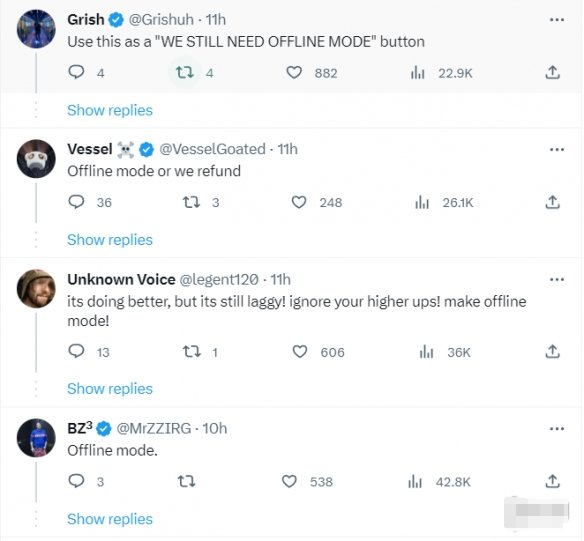Reply to Vessel's refund tweet
The width and height of the screenshot is (584, 541).
click(x=76, y=202)
